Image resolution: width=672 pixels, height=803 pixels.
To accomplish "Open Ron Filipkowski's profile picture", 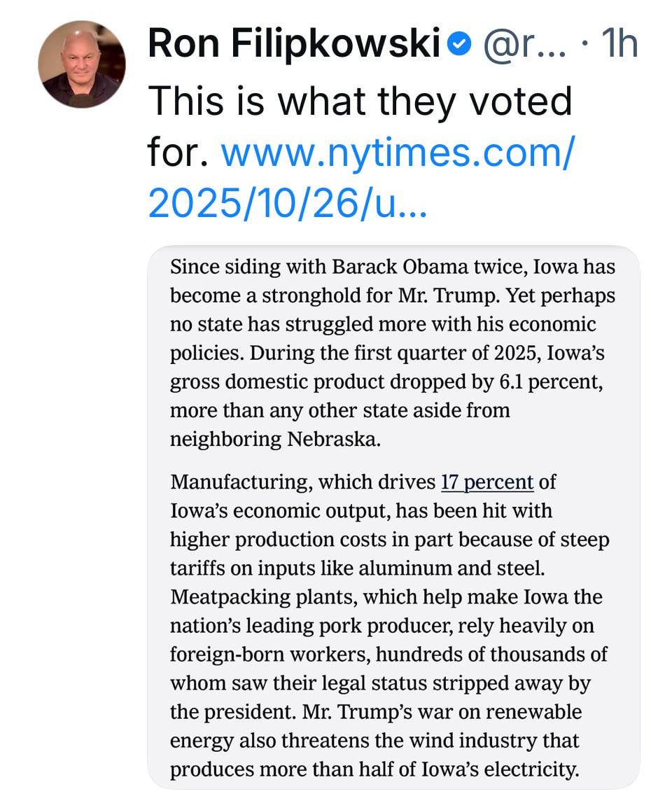I will [x=81, y=64].
